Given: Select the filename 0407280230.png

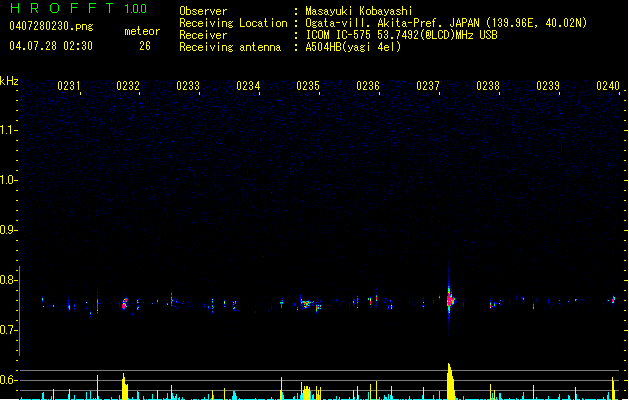Looking at the screenshot, I should 51,26.
